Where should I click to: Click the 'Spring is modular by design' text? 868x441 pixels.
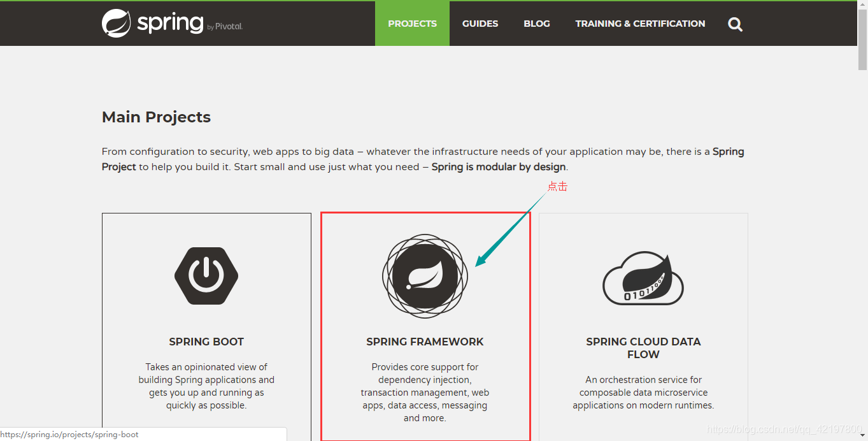[499, 167]
